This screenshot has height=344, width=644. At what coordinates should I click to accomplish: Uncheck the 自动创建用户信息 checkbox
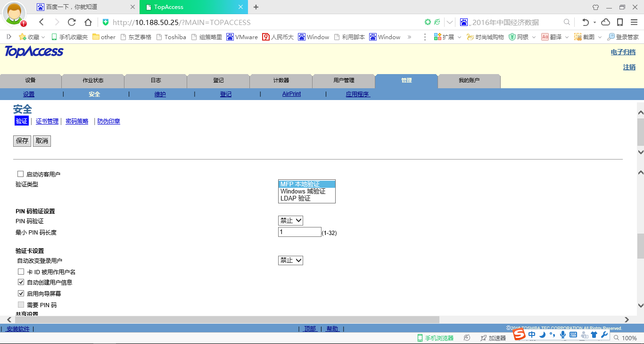click(21, 282)
